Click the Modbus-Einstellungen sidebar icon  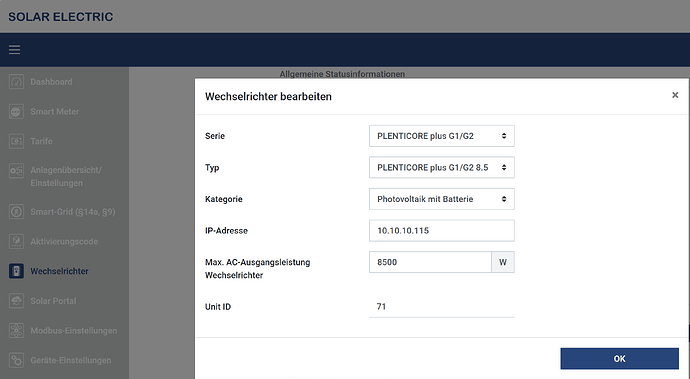[16, 331]
